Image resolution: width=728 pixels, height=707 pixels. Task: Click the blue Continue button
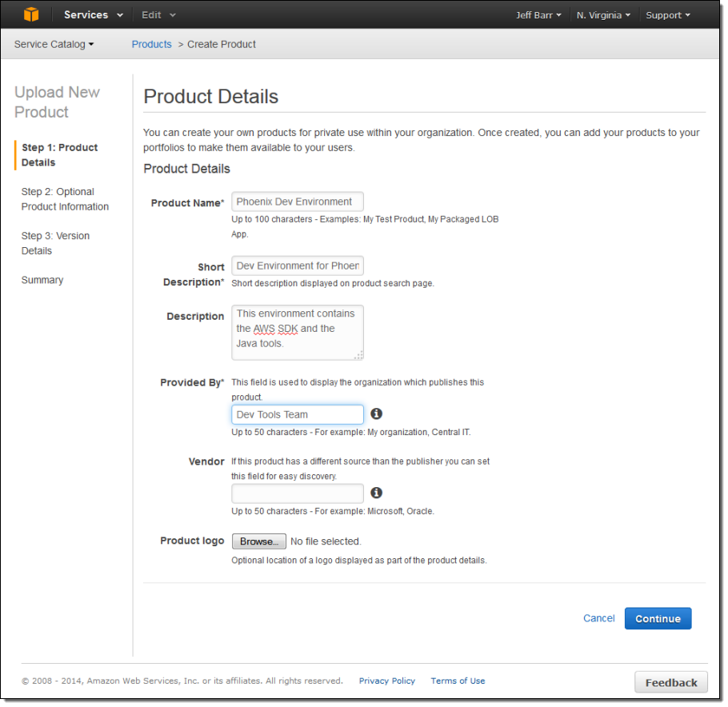point(658,618)
